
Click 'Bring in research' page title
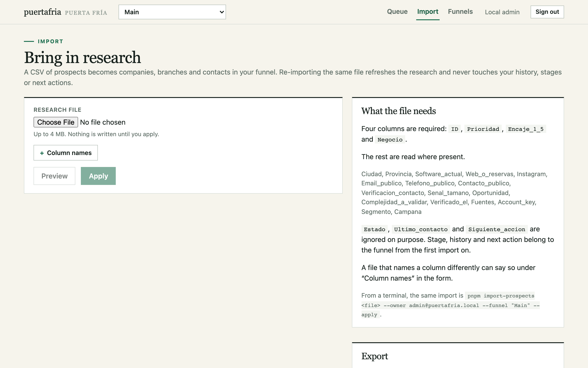(x=82, y=58)
